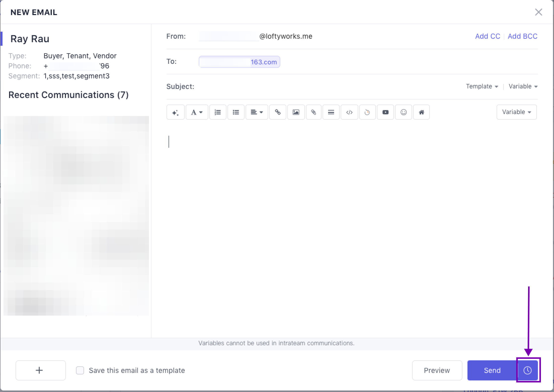
Task: Insert a bulleted list
Action: 236,112
